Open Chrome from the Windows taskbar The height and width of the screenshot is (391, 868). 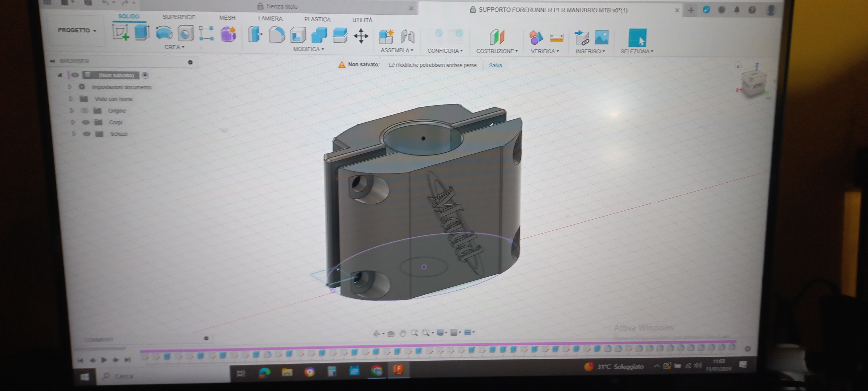coord(376,371)
